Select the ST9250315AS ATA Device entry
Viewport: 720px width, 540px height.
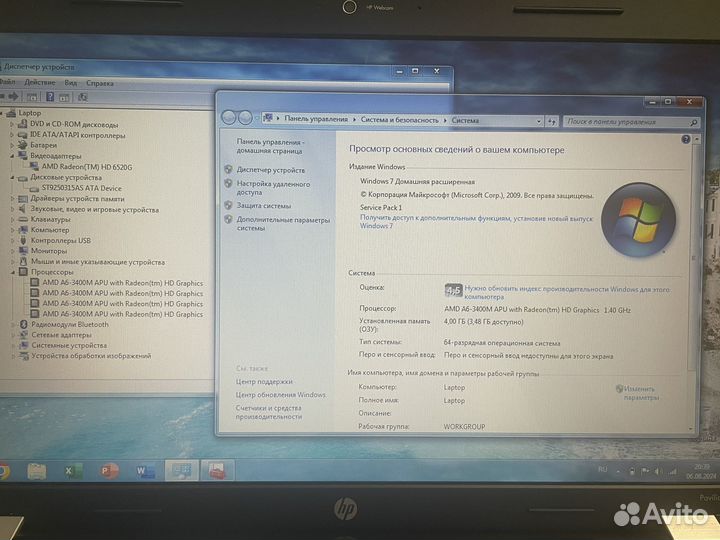point(82,188)
